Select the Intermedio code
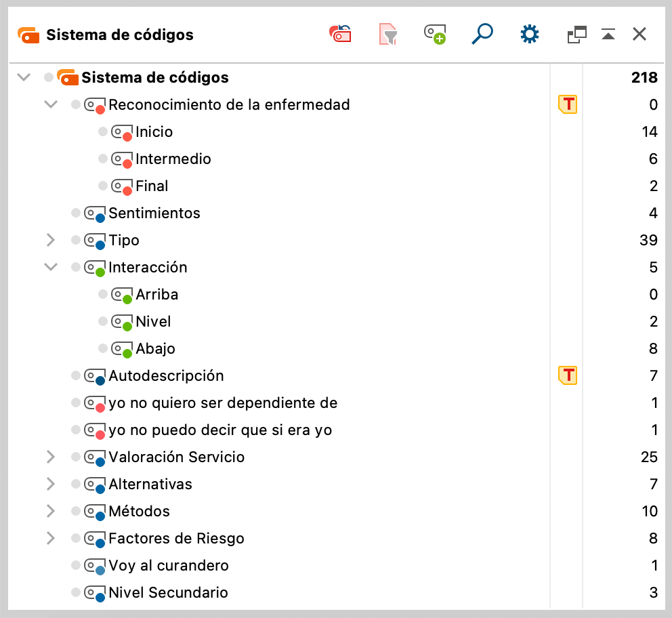Viewport: 672px width, 618px height. [x=173, y=159]
